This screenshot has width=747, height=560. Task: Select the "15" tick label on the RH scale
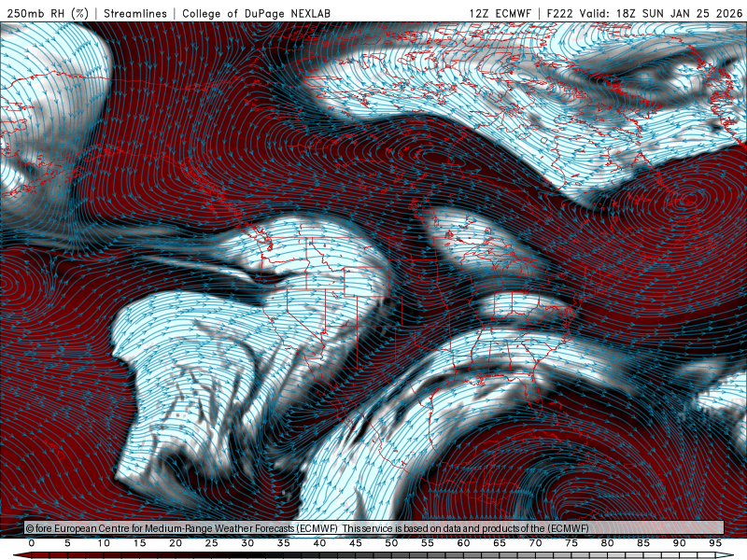(139, 543)
